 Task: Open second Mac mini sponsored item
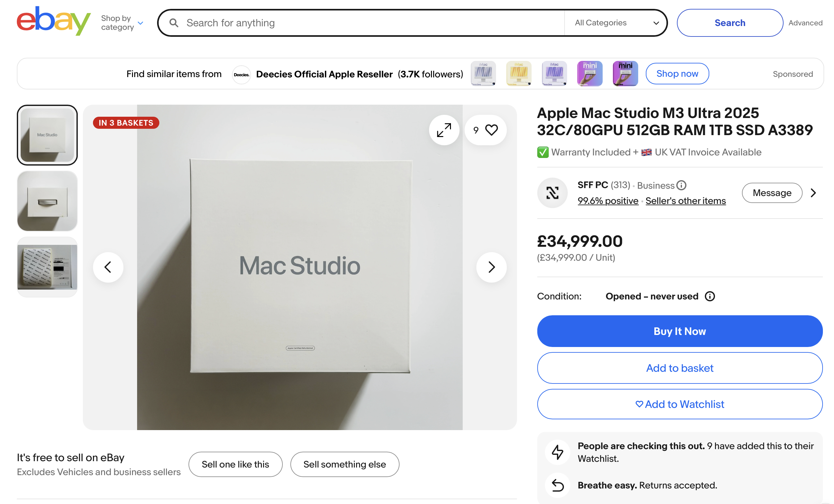(x=625, y=74)
